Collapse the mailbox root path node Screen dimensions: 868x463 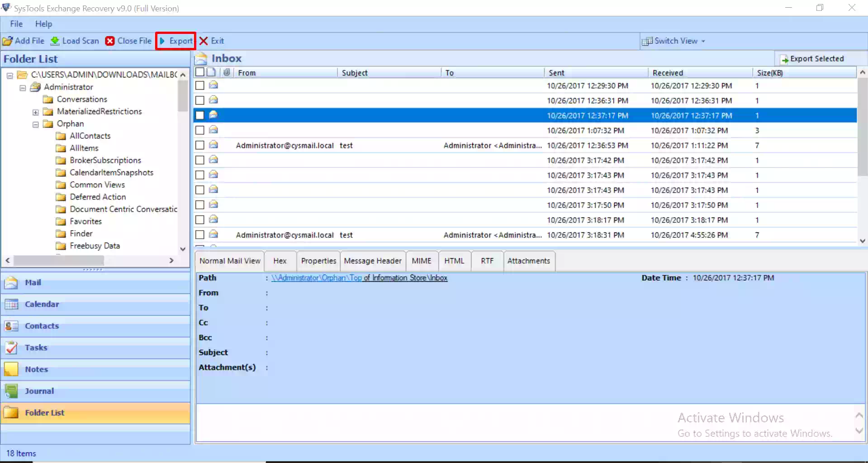[x=9, y=75]
